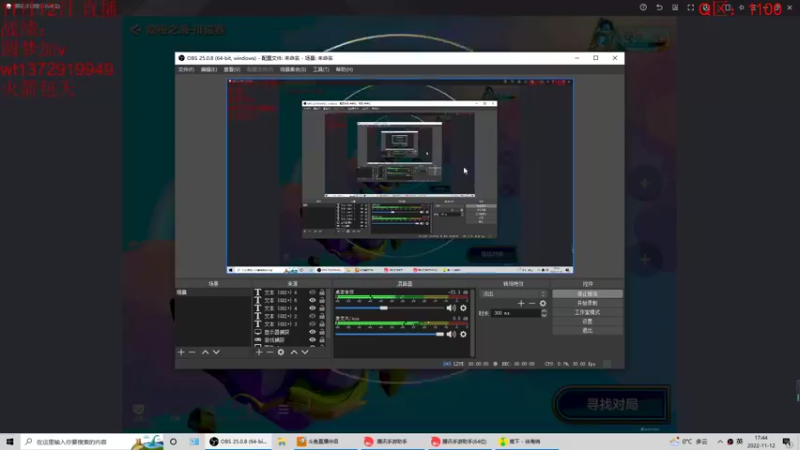Show hidden system tray icons chevron
Image resolution: width=800 pixels, height=450 pixels.
(720, 441)
